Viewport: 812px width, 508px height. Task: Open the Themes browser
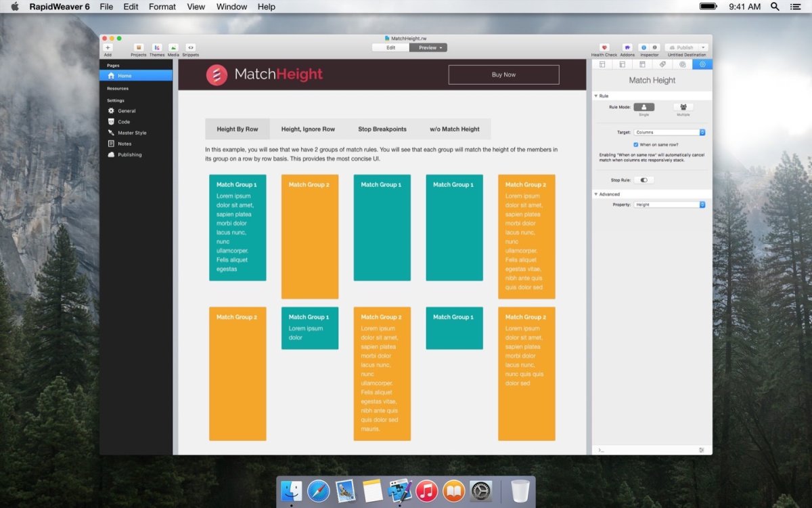157,47
